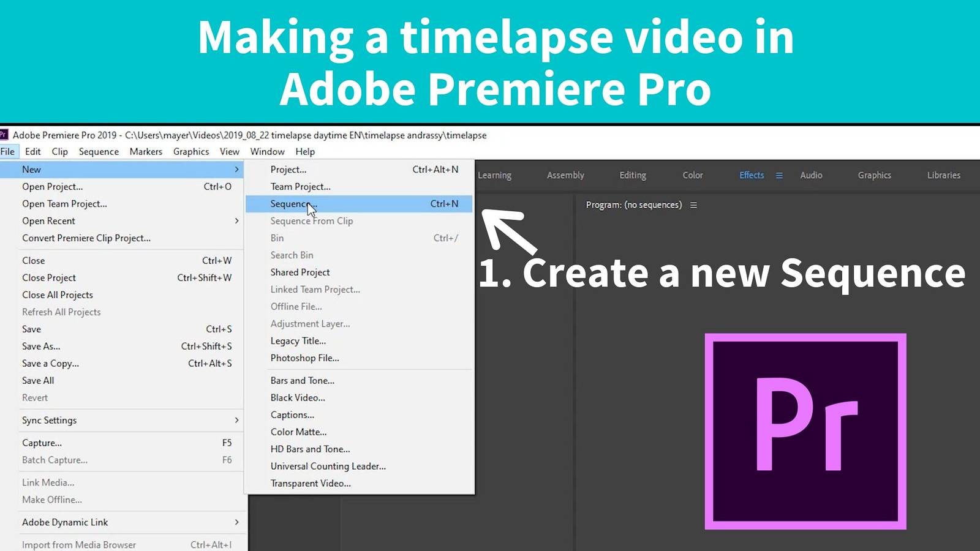Choose Sequence... in the New submenu
Screen dimensions: 980x551
(x=359, y=204)
